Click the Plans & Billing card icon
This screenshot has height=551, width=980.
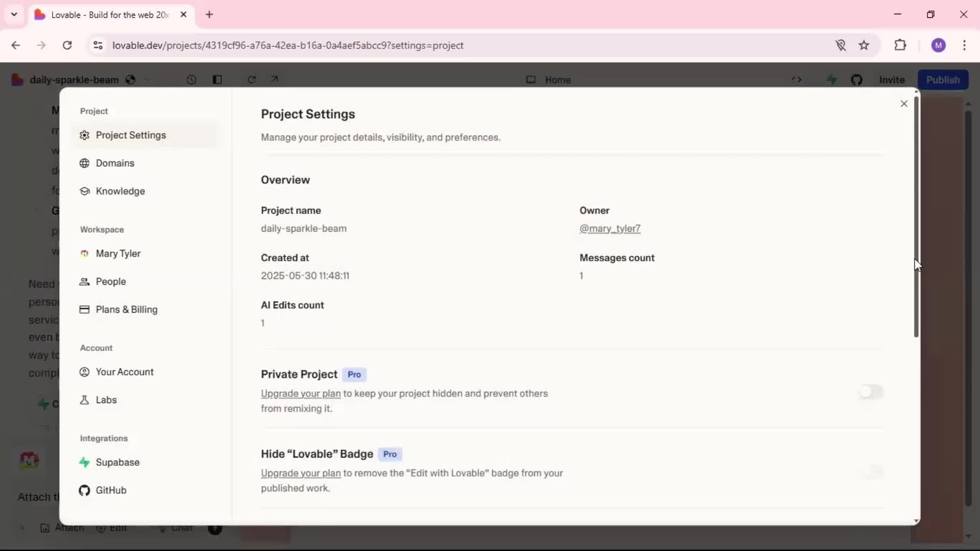[x=85, y=310]
